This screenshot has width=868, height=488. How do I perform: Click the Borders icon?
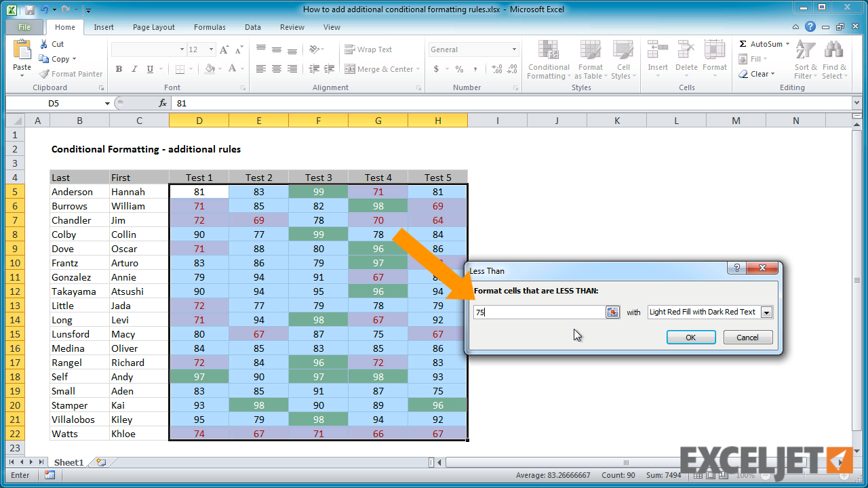point(179,69)
